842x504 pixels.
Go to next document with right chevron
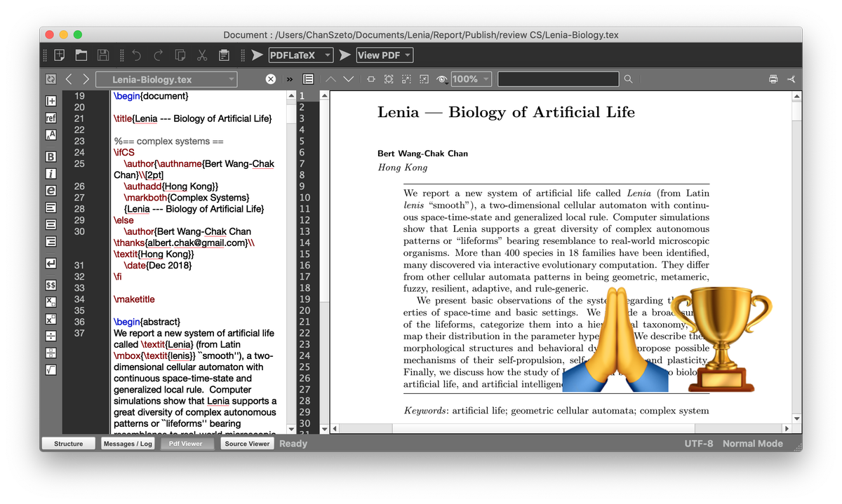[x=86, y=79]
